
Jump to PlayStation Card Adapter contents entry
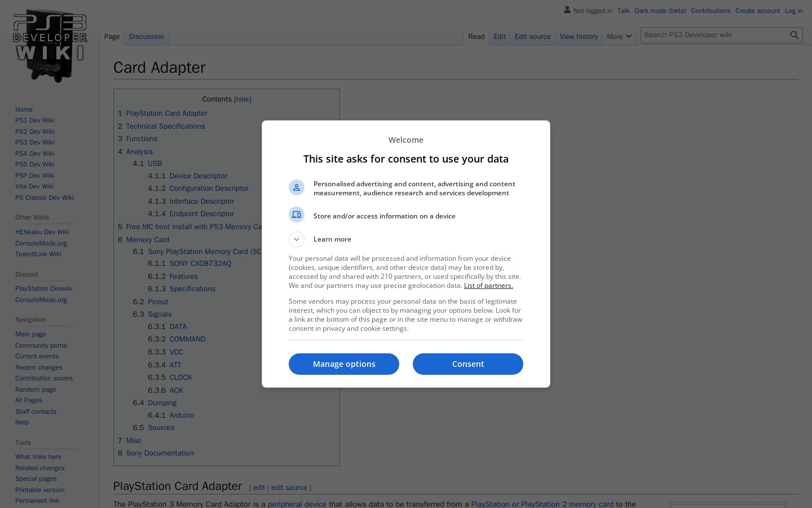pos(166,113)
